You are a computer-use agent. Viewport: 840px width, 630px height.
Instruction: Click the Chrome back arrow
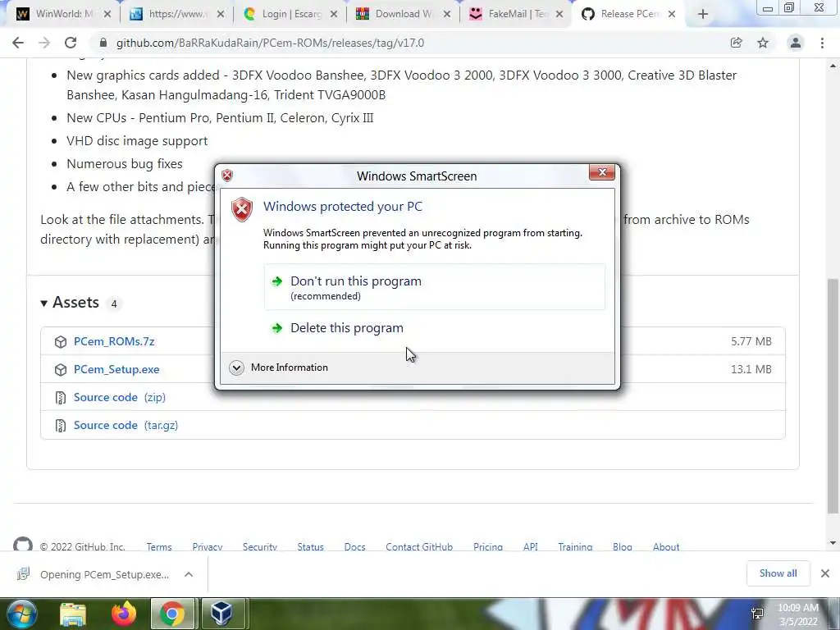pyautogui.click(x=18, y=43)
